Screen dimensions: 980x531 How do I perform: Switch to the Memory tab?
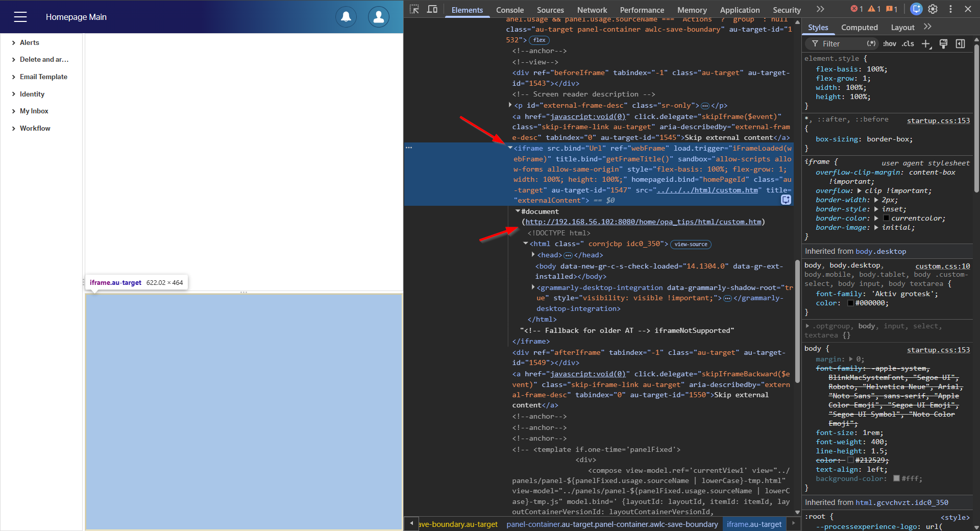tap(692, 10)
